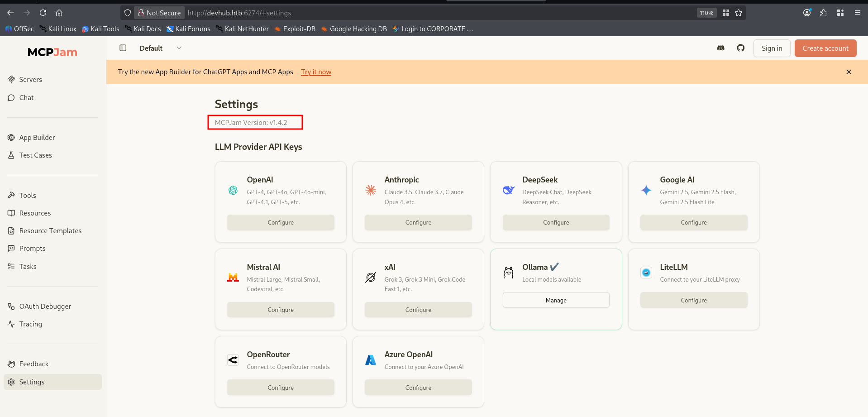Dismiss the App Builder banner
This screenshot has height=417, width=868.
849,72
